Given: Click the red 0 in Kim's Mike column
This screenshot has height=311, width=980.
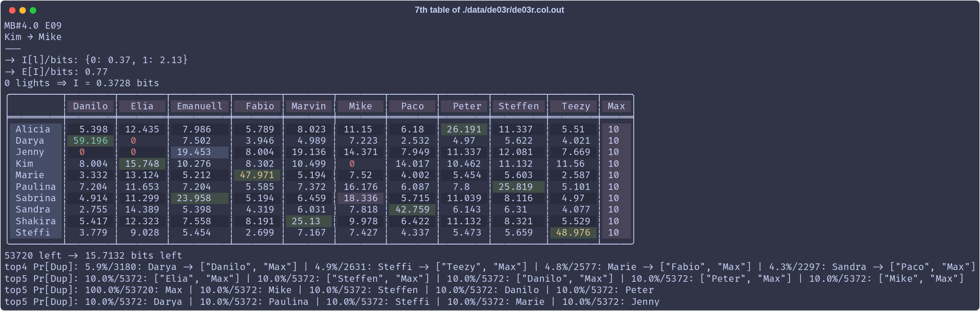Looking at the screenshot, I should pos(352,164).
